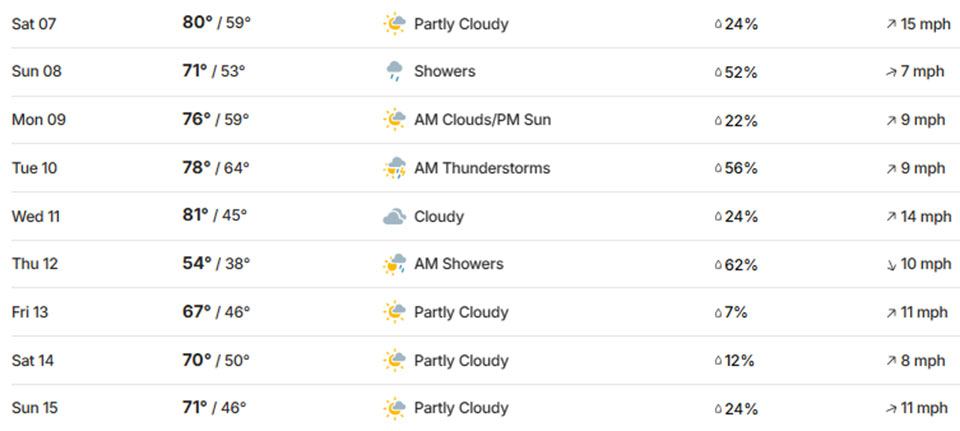Click the Showers weather icon for Sun 08
The height and width of the screenshot is (431, 960).
pyautogui.click(x=394, y=72)
